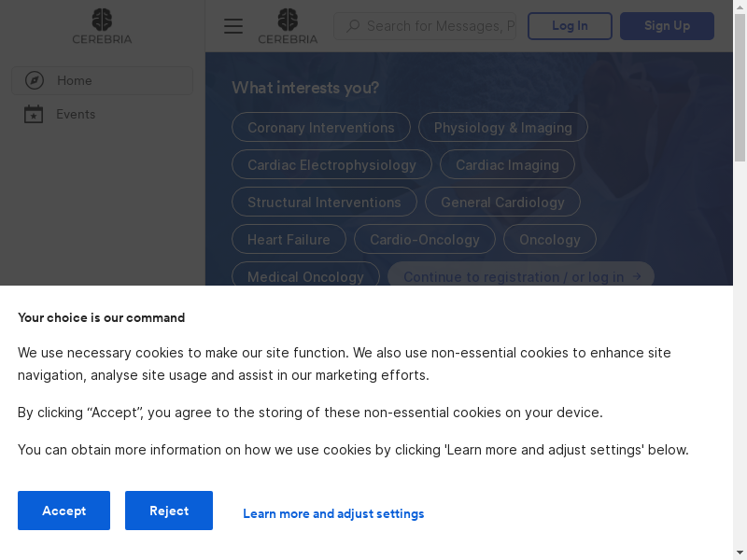Viewport: 747px width, 560px height.
Task: Open the Events menu item
Action: (x=76, y=114)
